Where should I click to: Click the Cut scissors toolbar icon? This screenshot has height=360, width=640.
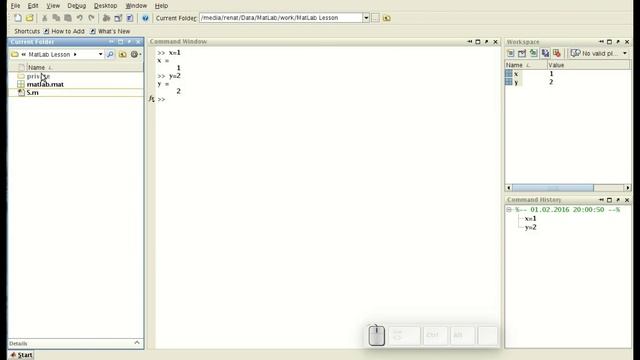click(x=45, y=18)
